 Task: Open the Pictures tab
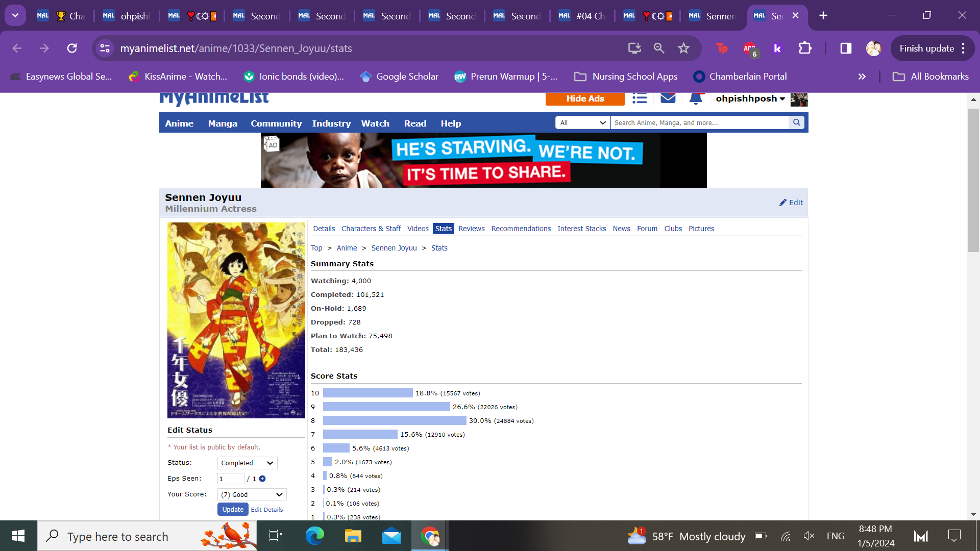[x=701, y=229]
